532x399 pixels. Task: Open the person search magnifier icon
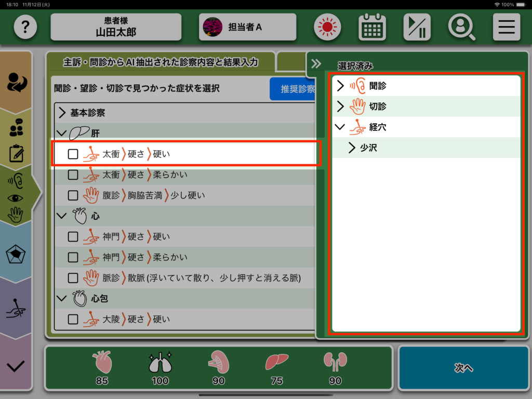(x=462, y=26)
